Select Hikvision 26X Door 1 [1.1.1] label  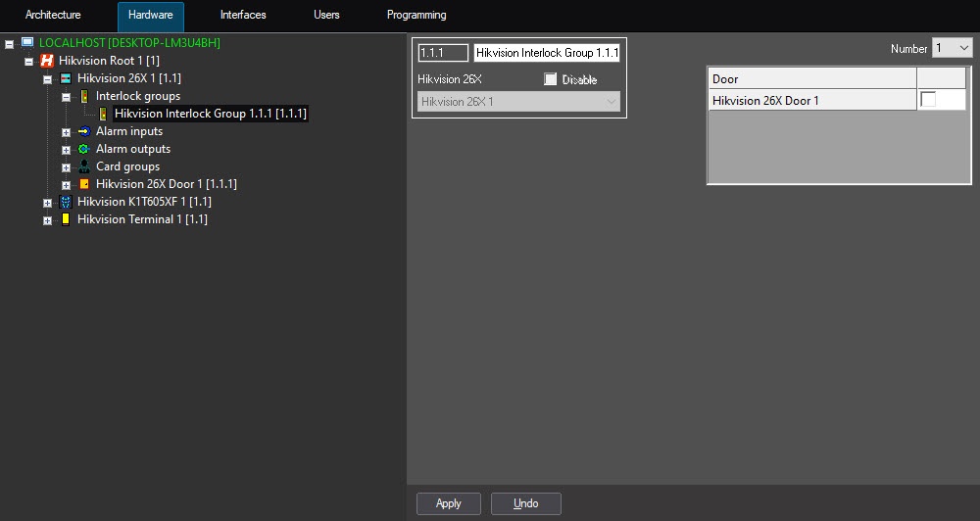coord(167,184)
